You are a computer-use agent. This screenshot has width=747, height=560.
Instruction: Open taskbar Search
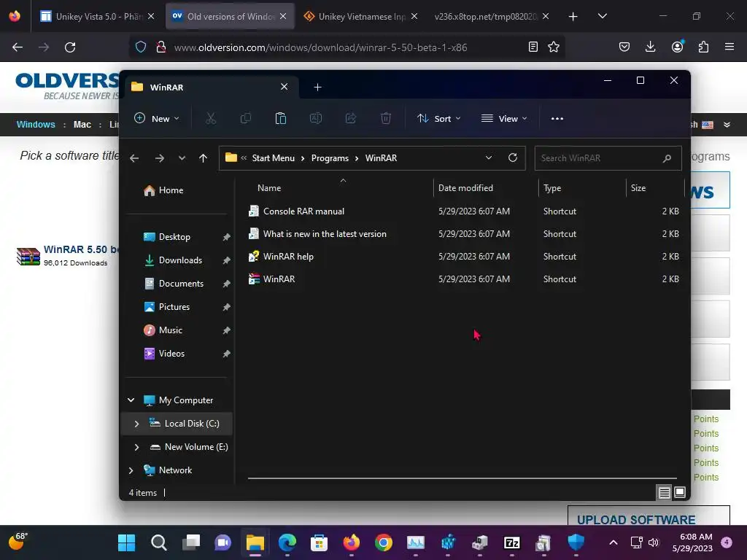(158, 542)
